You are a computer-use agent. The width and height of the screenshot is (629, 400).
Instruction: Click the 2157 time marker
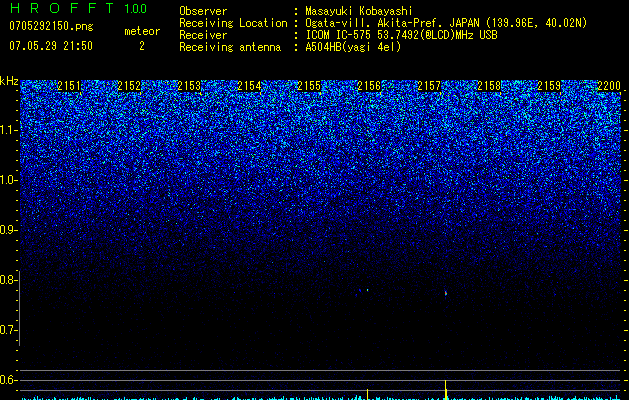(429, 86)
